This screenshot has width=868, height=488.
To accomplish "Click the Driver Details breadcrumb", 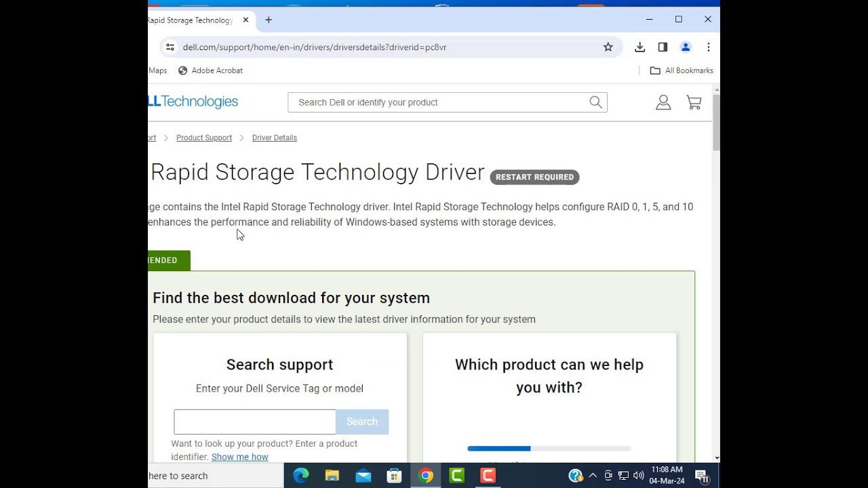I will [x=275, y=138].
